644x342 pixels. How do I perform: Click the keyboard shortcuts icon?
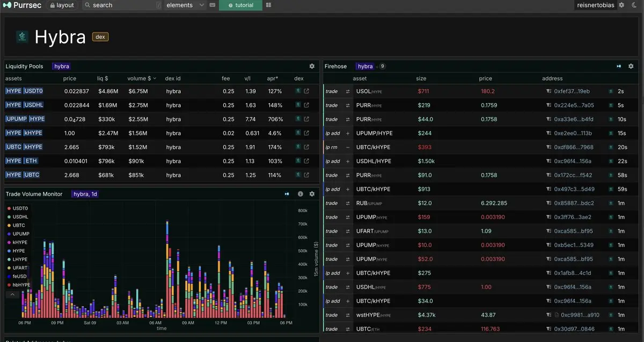(213, 5)
